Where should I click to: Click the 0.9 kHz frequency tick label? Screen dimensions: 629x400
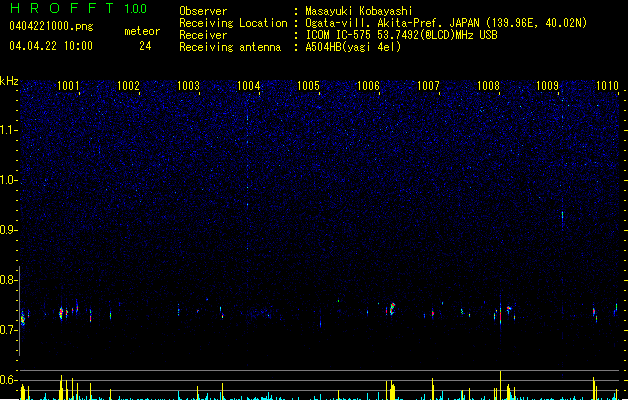(8, 230)
